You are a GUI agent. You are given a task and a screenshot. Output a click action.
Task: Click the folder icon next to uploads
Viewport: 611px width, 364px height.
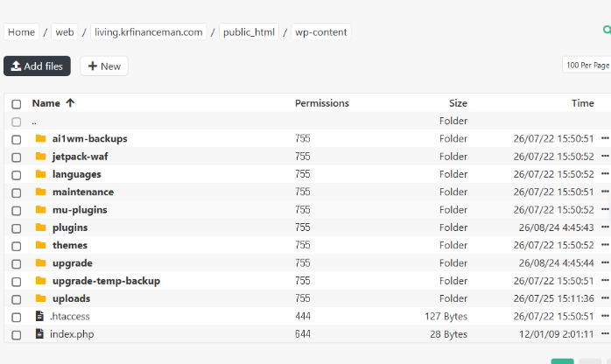point(40,298)
